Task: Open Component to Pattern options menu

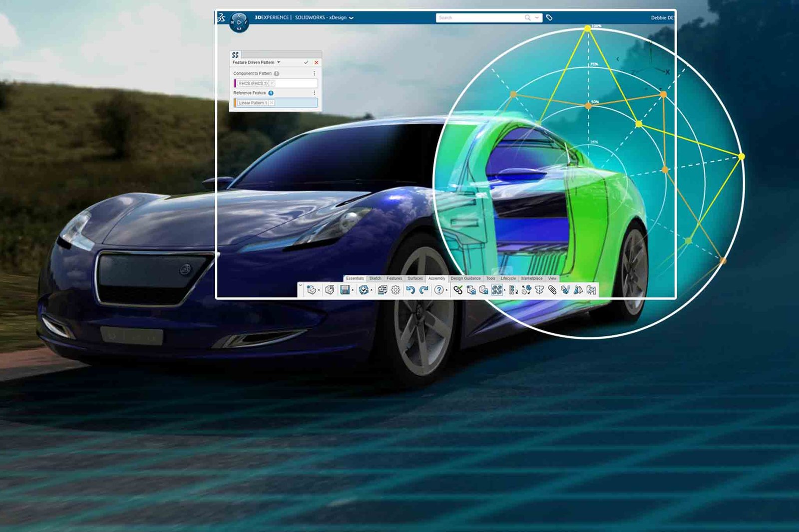Action: pyautogui.click(x=314, y=73)
